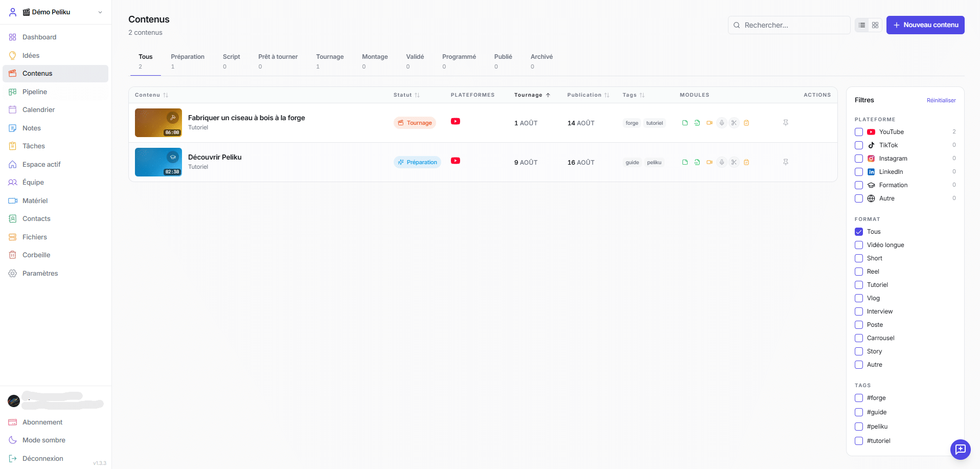This screenshot has height=469, width=980.
Task: Enable the YouTube platform filter checkbox
Action: pyautogui.click(x=859, y=132)
